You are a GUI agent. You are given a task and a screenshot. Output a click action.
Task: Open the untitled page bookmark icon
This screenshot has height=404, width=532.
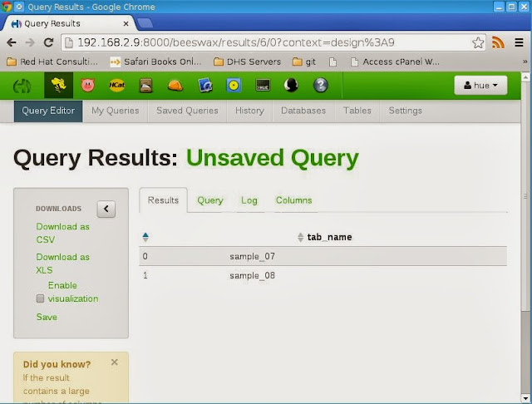click(332, 62)
